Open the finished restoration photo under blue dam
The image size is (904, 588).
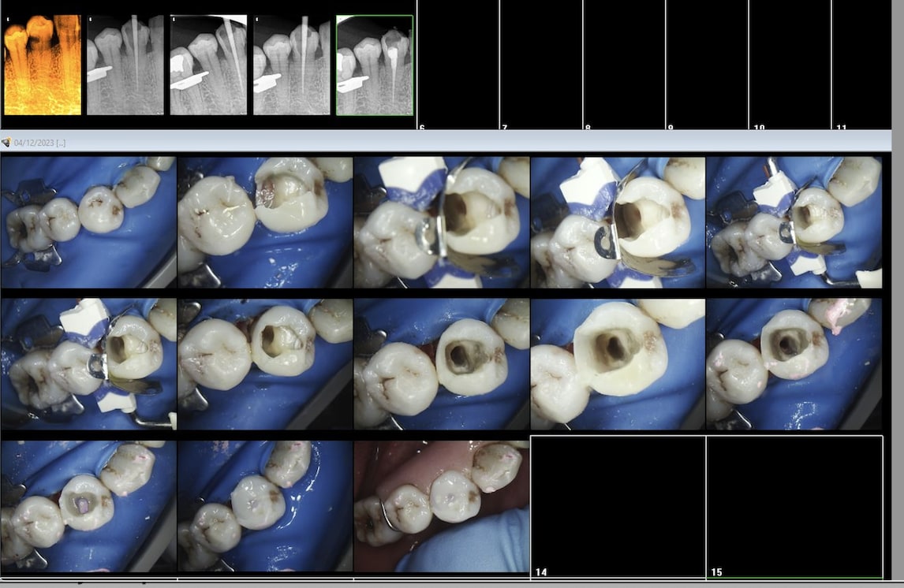click(x=265, y=506)
